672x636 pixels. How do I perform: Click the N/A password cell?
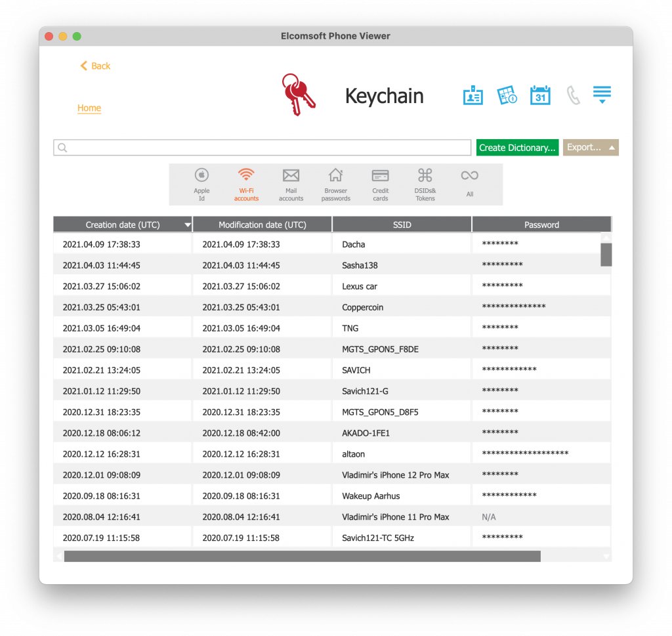pos(488,517)
